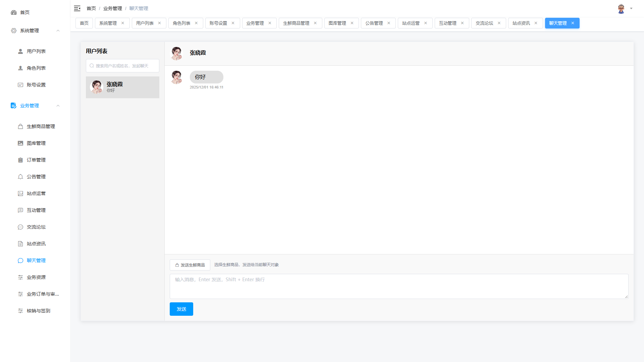Focus the user search input field
The height and width of the screenshot is (362, 644).
pyautogui.click(x=122, y=66)
